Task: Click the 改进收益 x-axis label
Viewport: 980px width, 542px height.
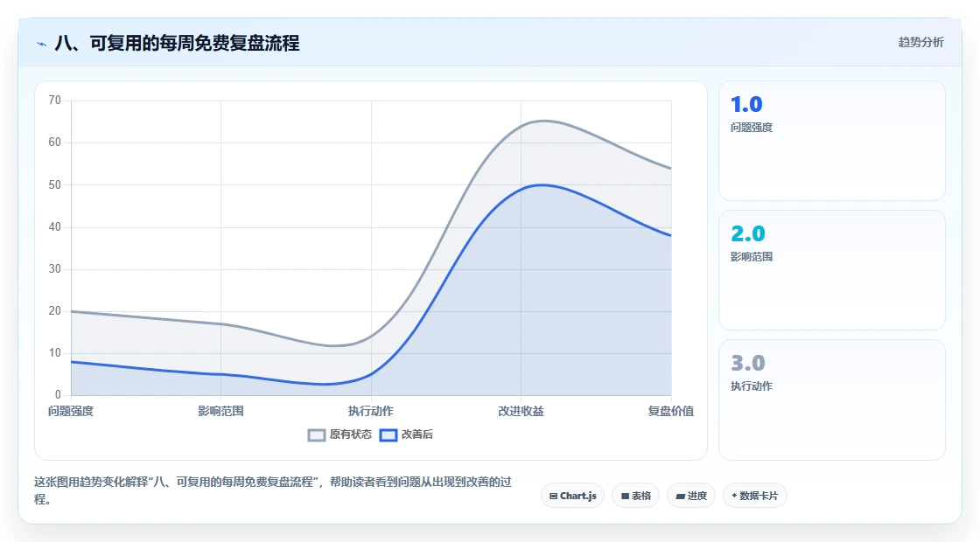Action: [x=521, y=411]
